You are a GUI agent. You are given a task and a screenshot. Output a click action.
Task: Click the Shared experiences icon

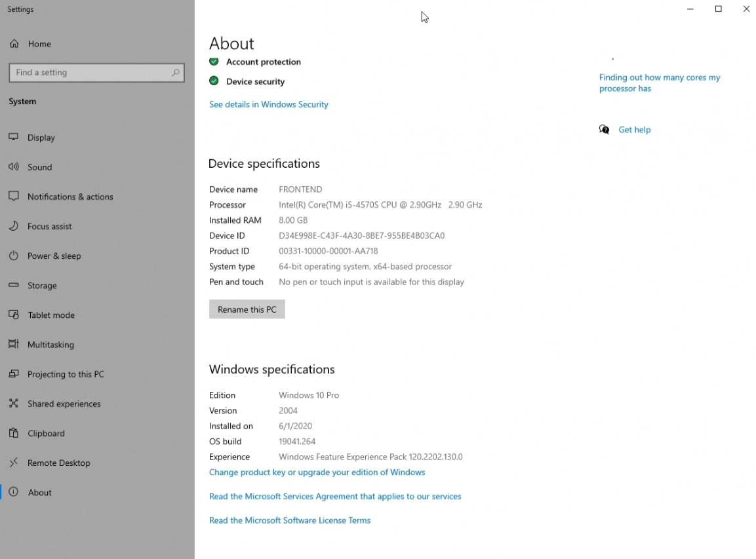click(x=14, y=403)
